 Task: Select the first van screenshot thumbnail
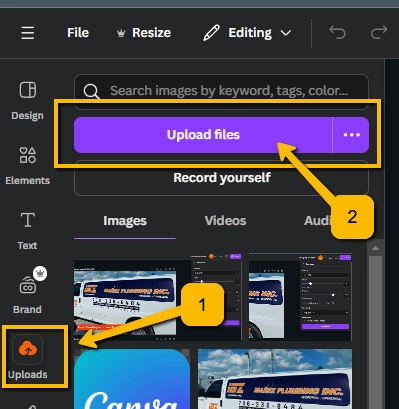pos(158,297)
